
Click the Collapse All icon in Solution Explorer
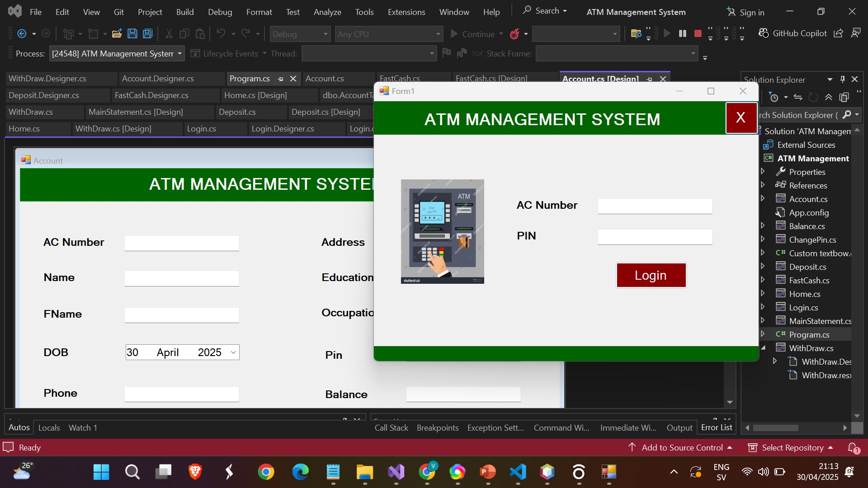click(x=828, y=97)
